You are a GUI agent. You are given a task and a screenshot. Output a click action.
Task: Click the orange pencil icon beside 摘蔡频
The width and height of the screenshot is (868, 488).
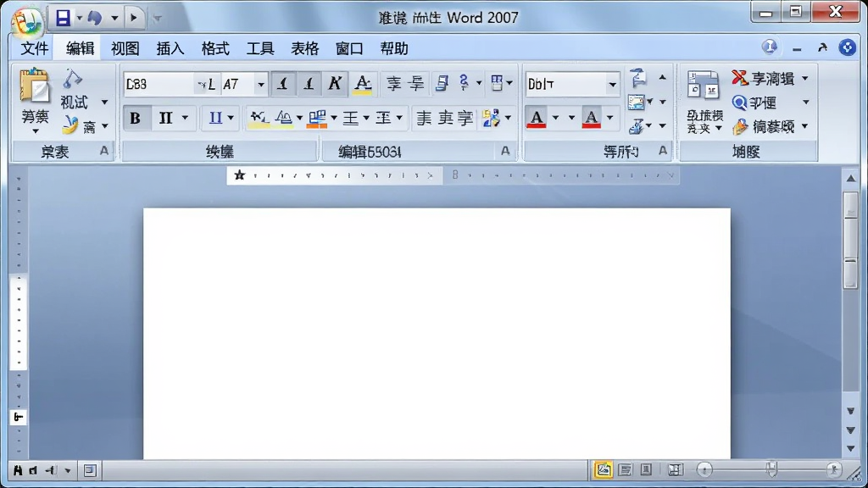[x=740, y=127]
